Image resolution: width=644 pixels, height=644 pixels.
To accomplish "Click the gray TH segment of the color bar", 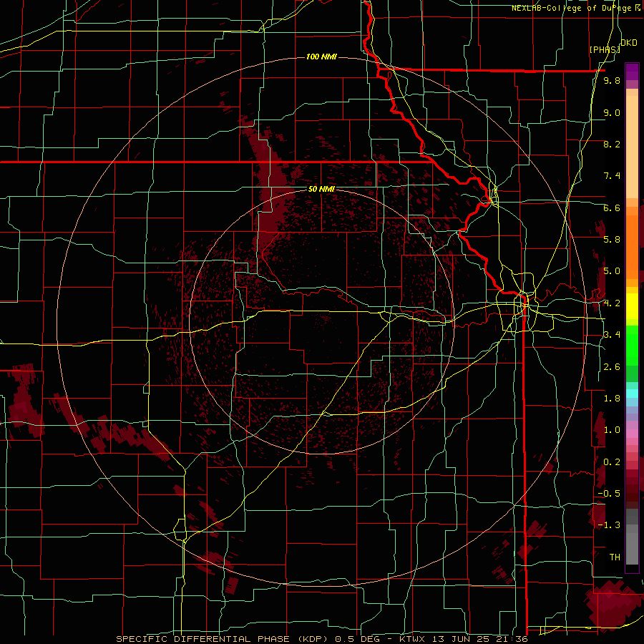I will [632, 548].
